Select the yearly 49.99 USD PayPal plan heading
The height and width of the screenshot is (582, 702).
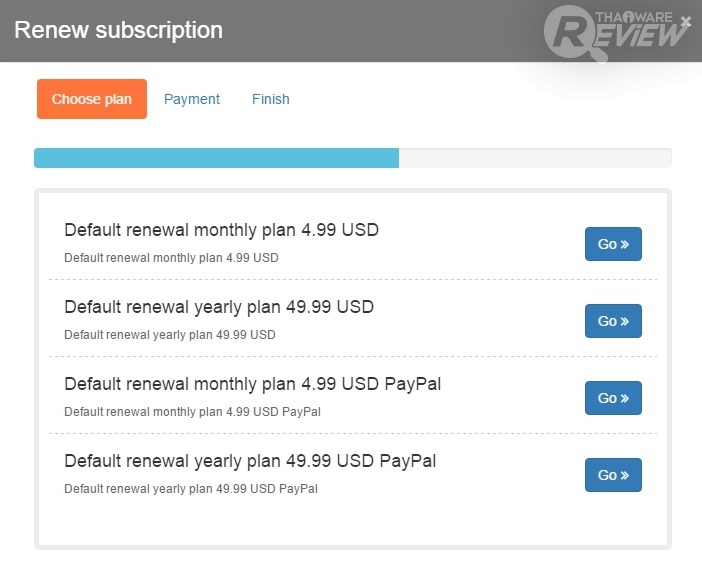click(250, 461)
